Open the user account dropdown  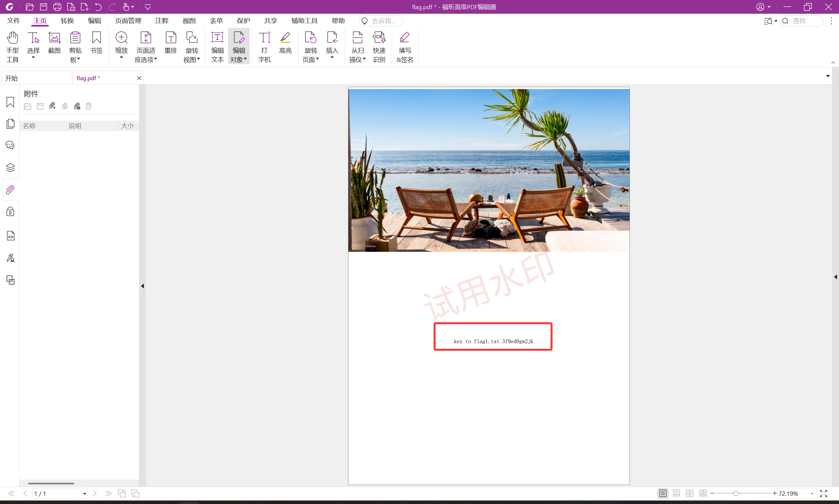coord(763,7)
